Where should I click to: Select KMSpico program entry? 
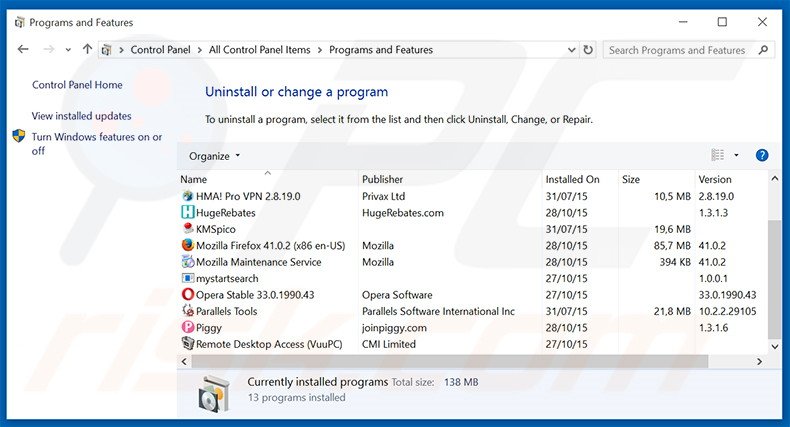[x=216, y=229]
